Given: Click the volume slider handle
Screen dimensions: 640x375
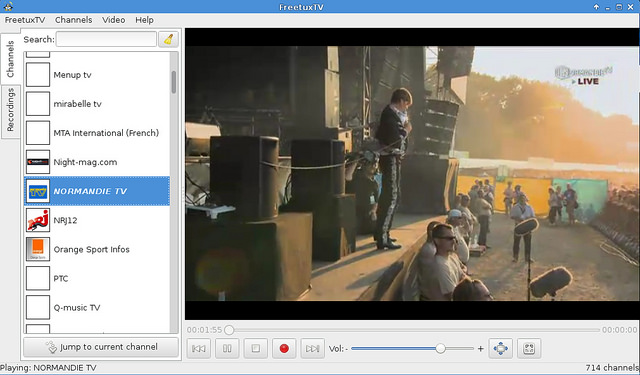Looking at the screenshot, I should [x=440, y=348].
